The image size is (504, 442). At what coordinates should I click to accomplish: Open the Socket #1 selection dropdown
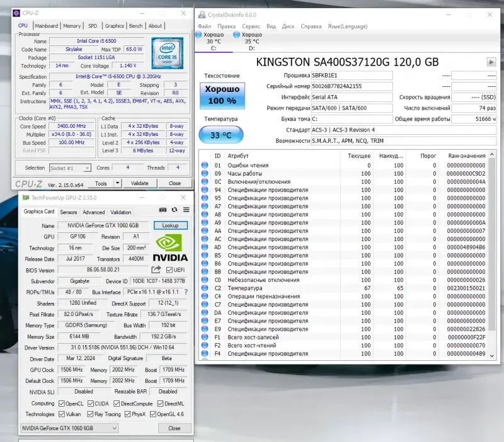point(69,168)
